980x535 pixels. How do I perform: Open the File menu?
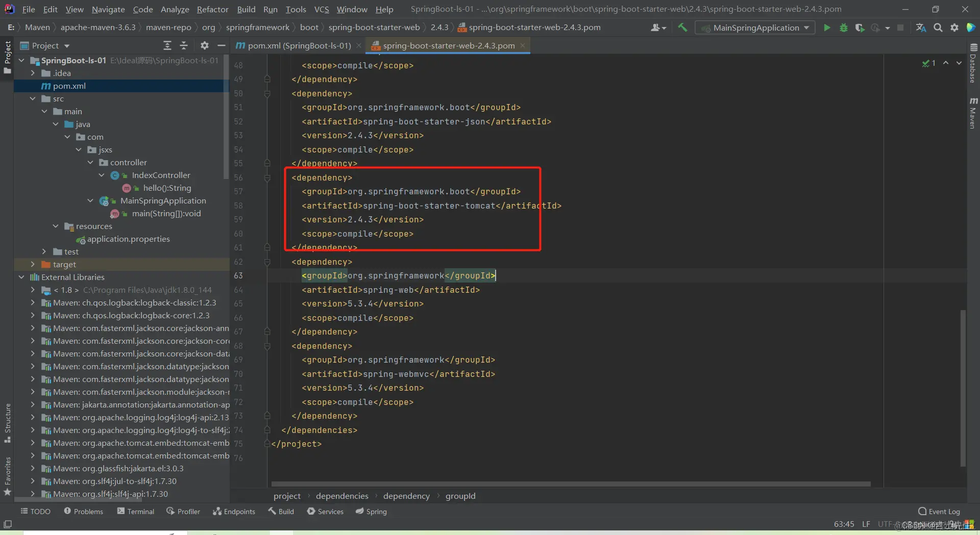[x=29, y=9]
